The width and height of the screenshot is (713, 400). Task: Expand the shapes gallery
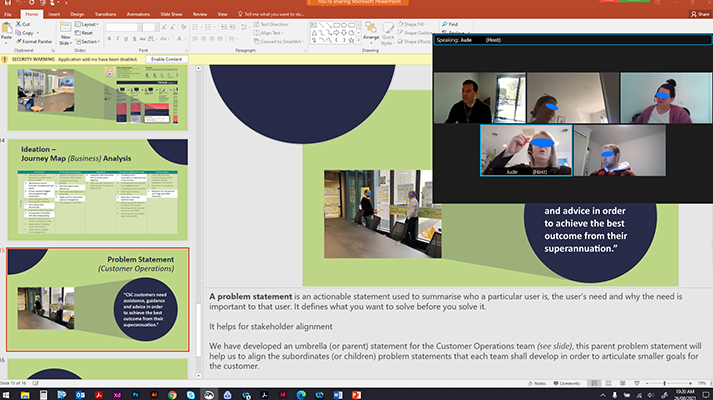click(359, 41)
